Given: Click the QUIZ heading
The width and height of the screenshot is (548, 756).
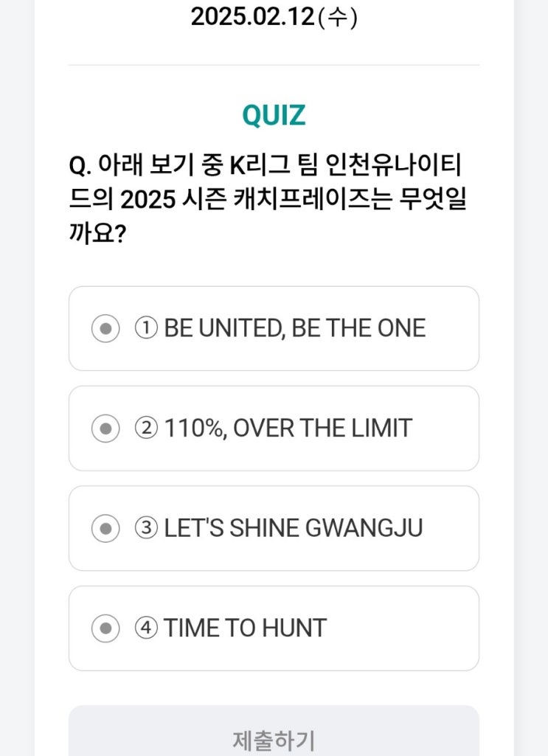Looking at the screenshot, I should coord(274,116).
